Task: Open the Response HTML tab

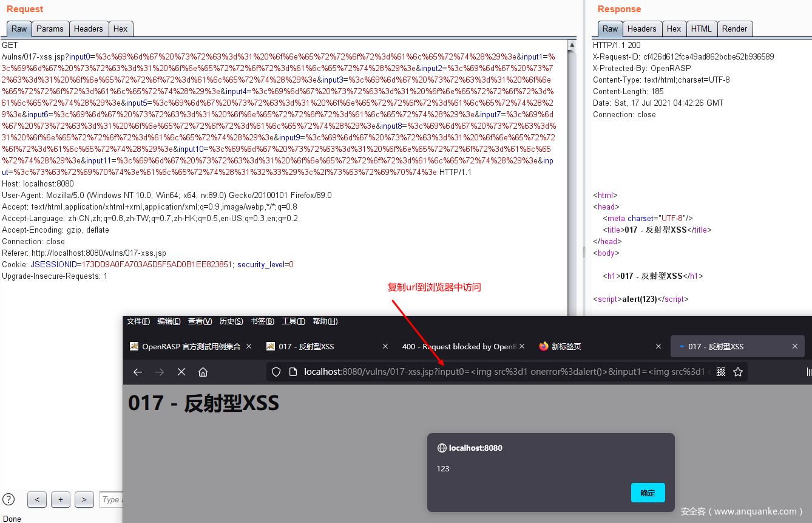Action: pyautogui.click(x=702, y=29)
